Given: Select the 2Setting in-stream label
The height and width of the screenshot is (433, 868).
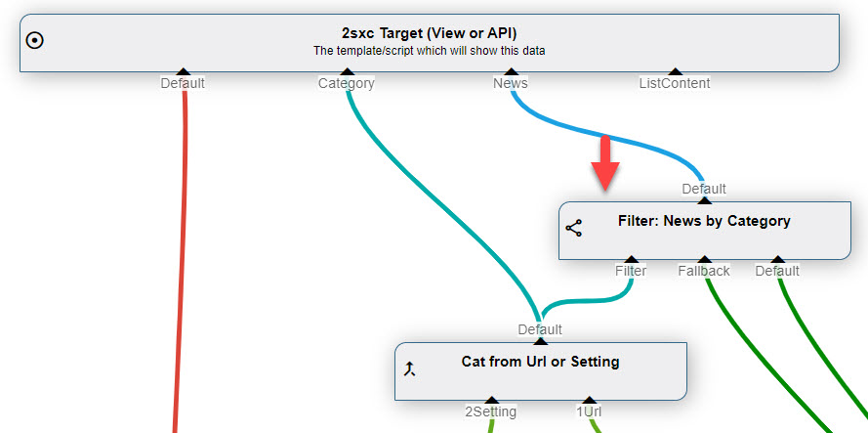Looking at the screenshot, I should coord(491,411).
